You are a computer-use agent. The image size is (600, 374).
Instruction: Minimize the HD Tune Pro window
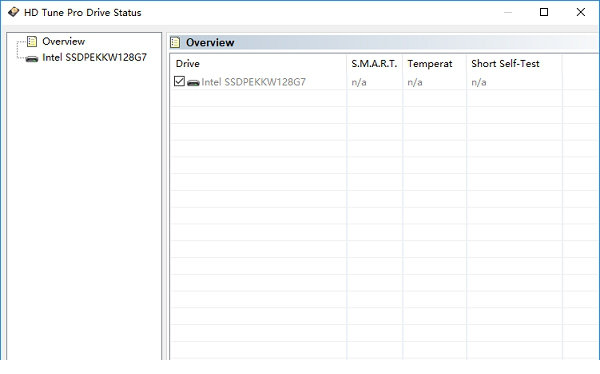(508, 12)
